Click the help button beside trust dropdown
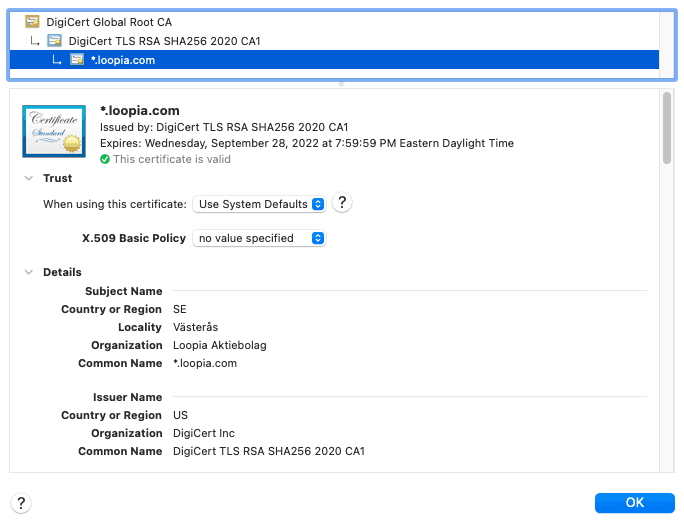This screenshot has height=526, width=684. tap(342, 202)
